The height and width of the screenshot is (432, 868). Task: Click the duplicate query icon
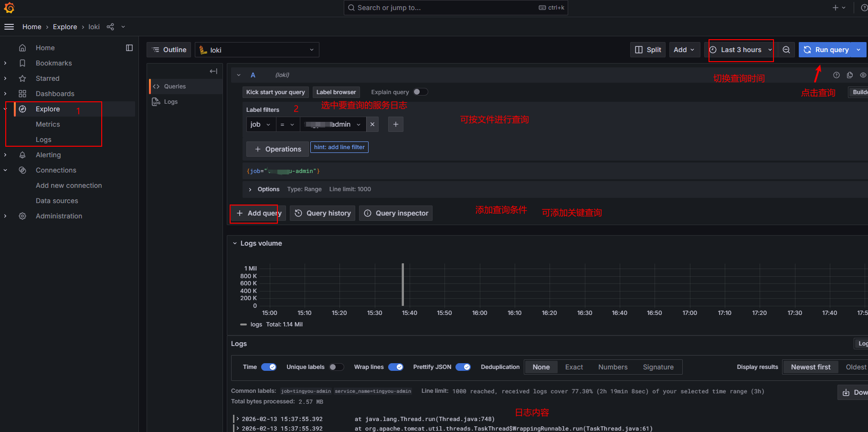tap(849, 75)
